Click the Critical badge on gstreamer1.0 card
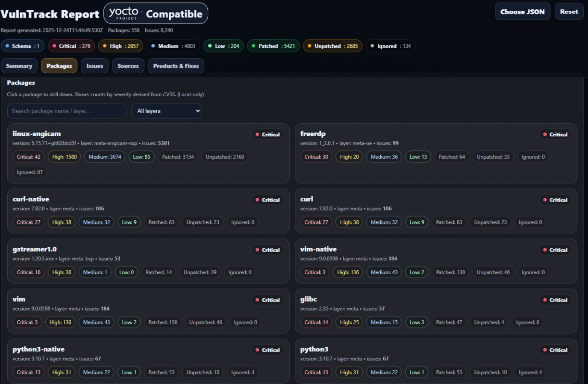 click(x=268, y=250)
